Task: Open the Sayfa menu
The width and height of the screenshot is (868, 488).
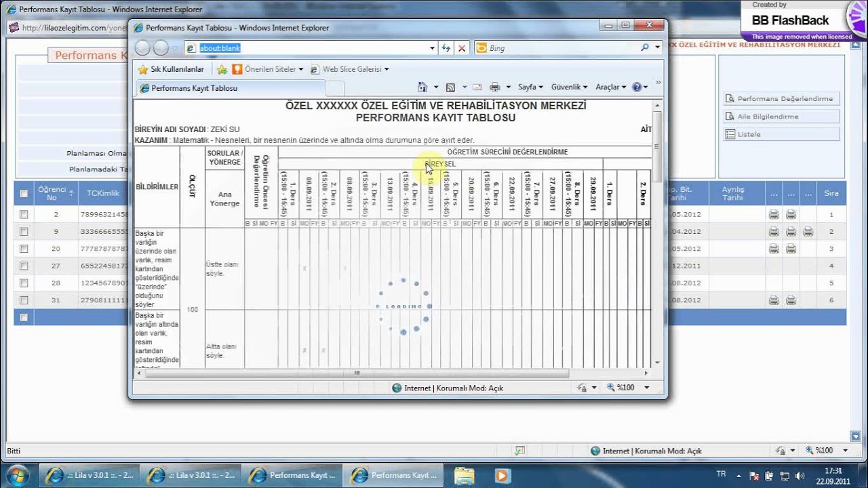Action: coord(530,87)
